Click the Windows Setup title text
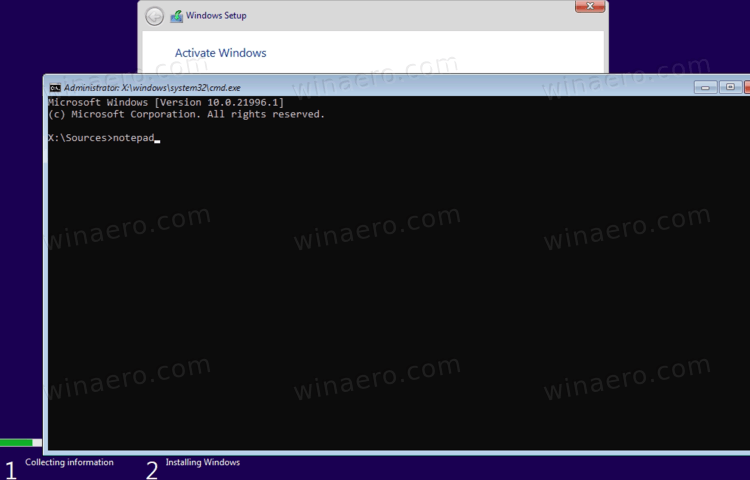 click(216, 16)
